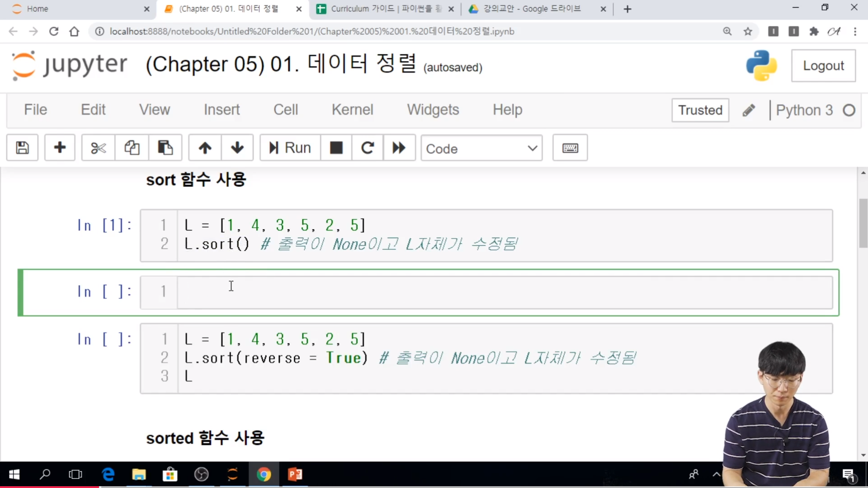This screenshot has width=868, height=488.
Task: Copy selected cells with the toolbar icon
Action: click(x=132, y=148)
